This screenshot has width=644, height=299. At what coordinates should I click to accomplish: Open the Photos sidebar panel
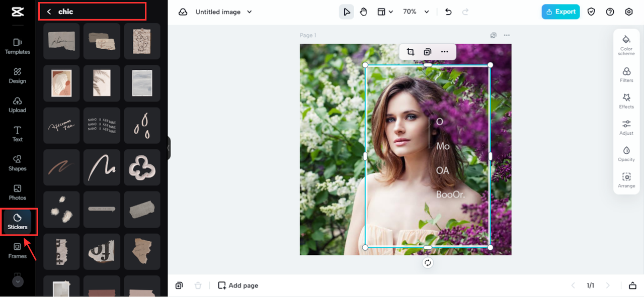(x=18, y=192)
